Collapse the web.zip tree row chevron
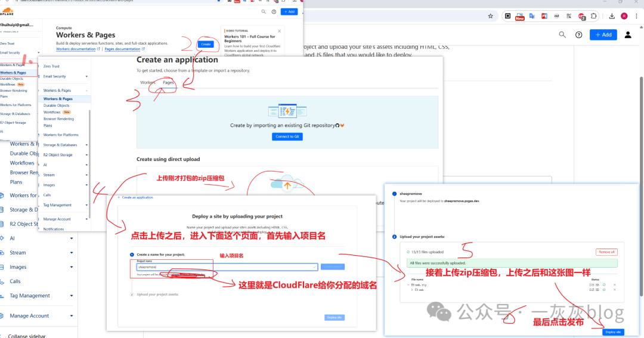 pyautogui.click(x=408, y=284)
